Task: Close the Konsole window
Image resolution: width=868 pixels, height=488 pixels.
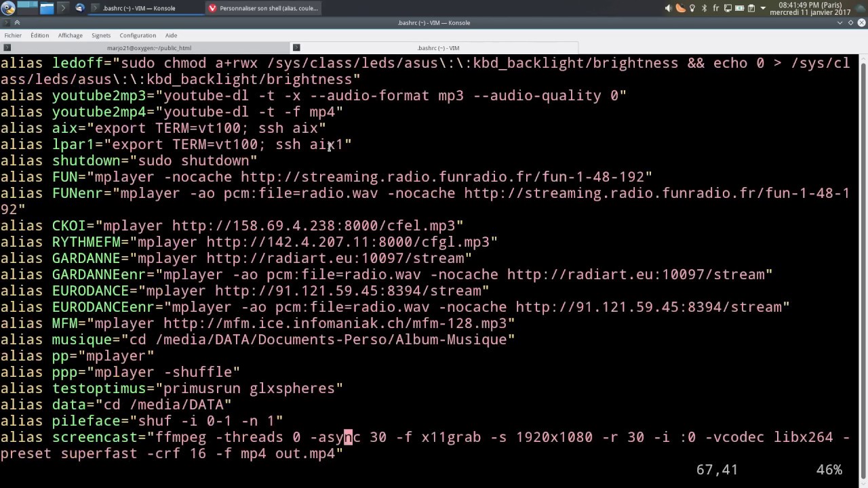Action: click(861, 22)
